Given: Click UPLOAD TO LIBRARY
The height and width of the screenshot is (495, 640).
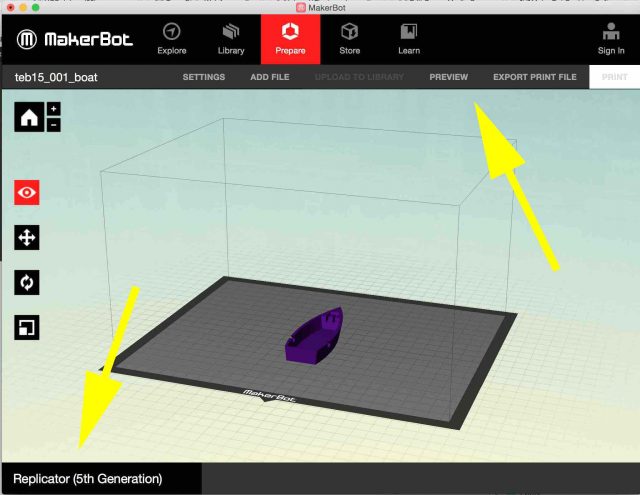Looking at the screenshot, I should pos(359,77).
